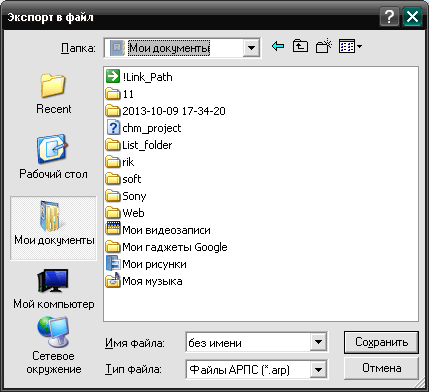
Task: Open Рабочий стол in sidebar
Action: click(53, 157)
